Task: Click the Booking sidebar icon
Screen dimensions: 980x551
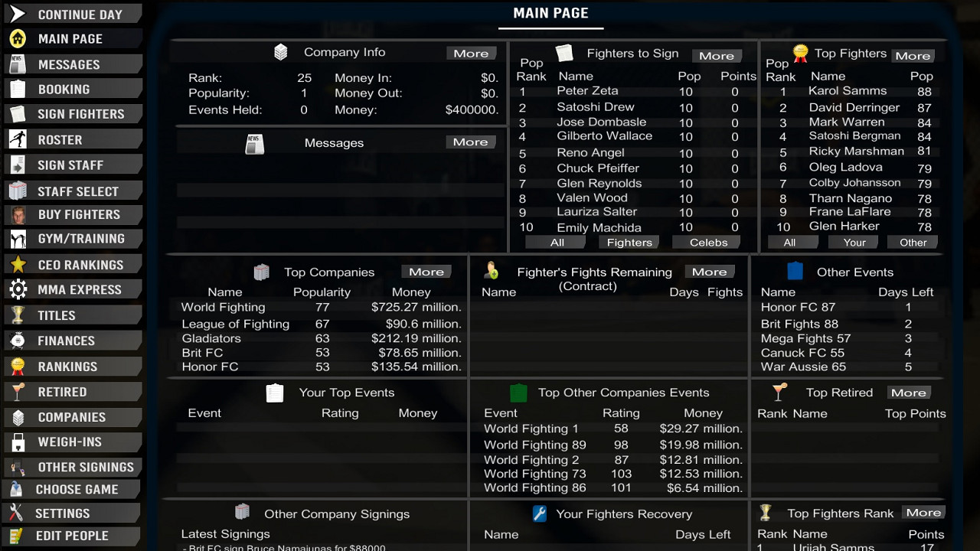Action: [18, 90]
